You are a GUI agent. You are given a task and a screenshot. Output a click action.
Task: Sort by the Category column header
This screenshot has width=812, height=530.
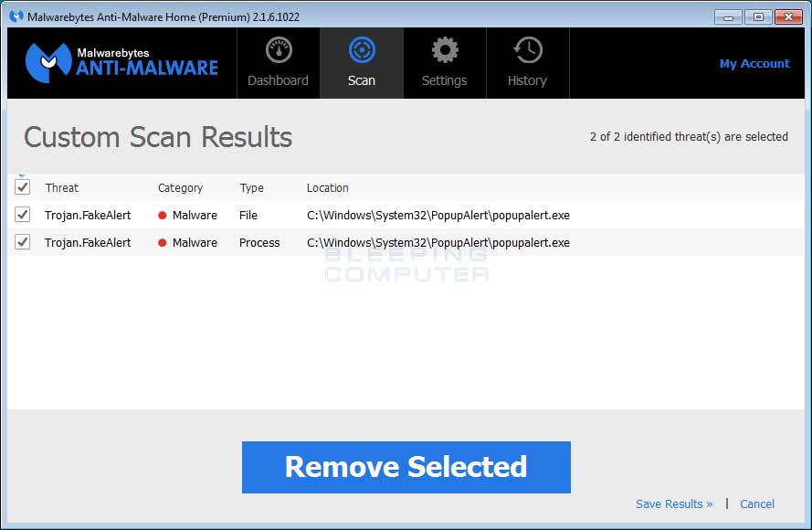(x=180, y=187)
